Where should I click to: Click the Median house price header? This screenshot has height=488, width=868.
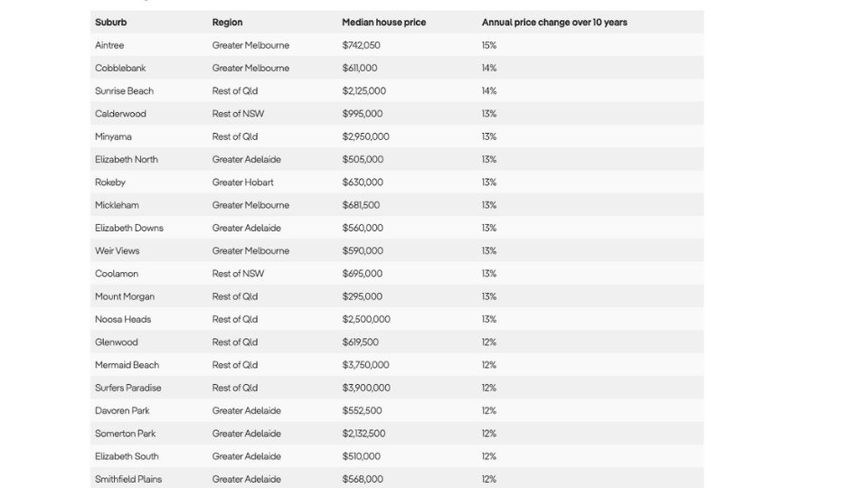click(383, 23)
